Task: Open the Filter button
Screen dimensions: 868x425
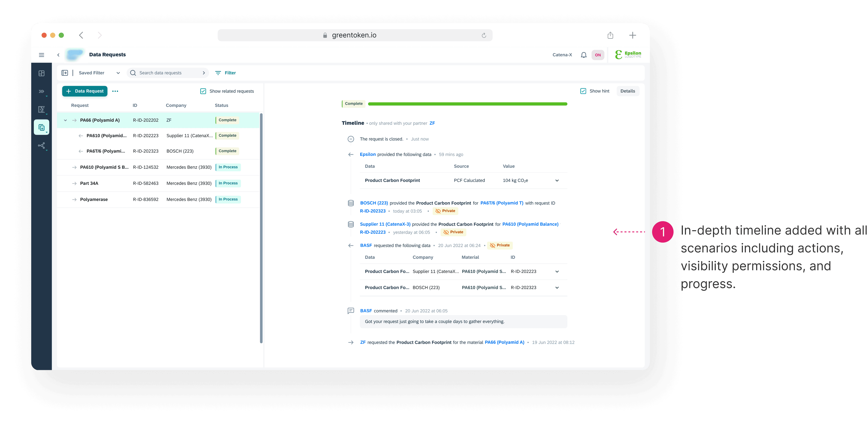Action: [x=225, y=73]
